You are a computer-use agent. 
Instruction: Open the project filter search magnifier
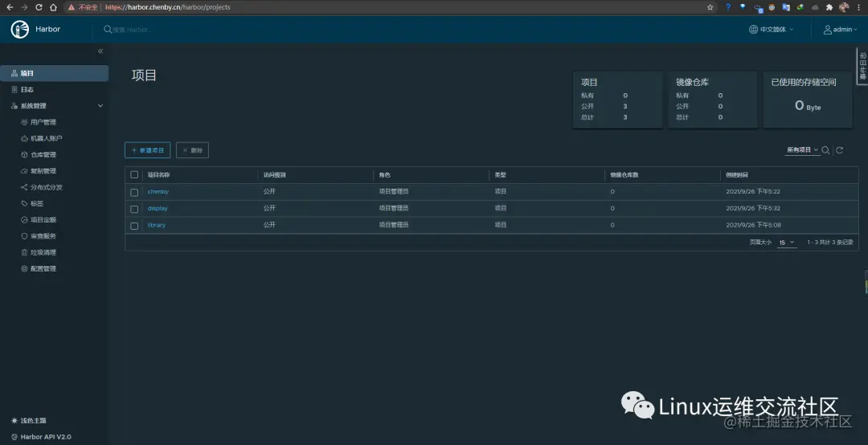point(825,150)
